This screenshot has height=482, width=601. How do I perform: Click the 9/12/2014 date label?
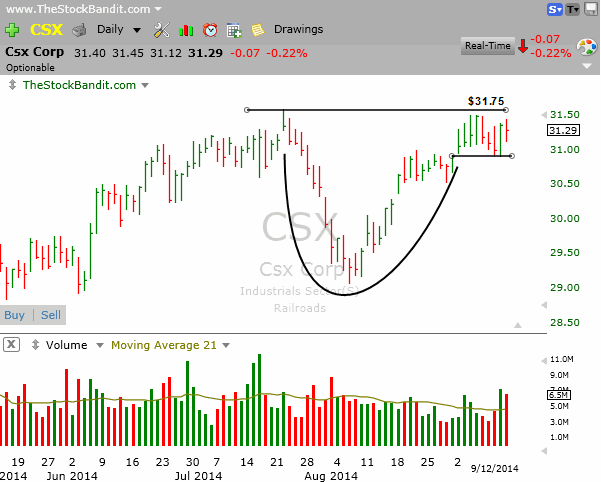coord(494,468)
